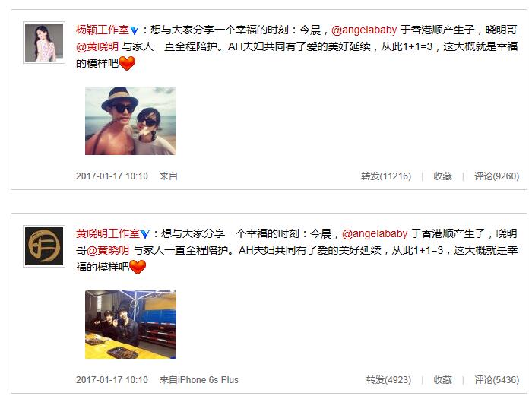The image size is (532, 396).
Task: Open 黄晓明工作室 username link
Action: click(108, 233)
